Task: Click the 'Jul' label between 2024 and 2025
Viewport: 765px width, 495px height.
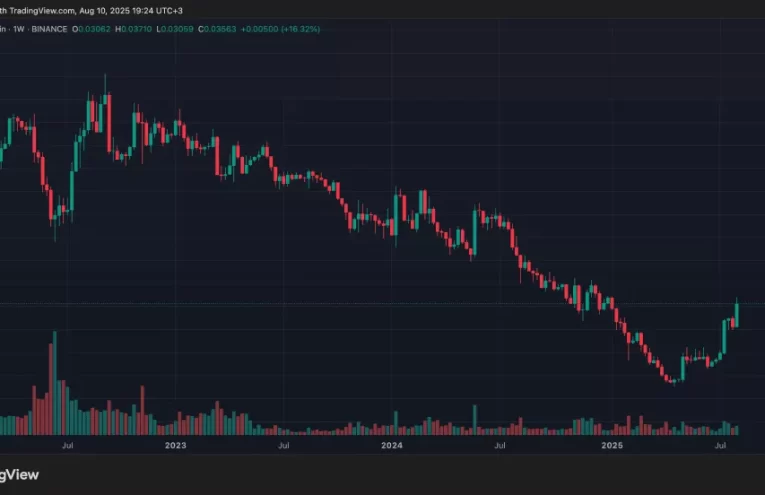Action: (500, 445)
